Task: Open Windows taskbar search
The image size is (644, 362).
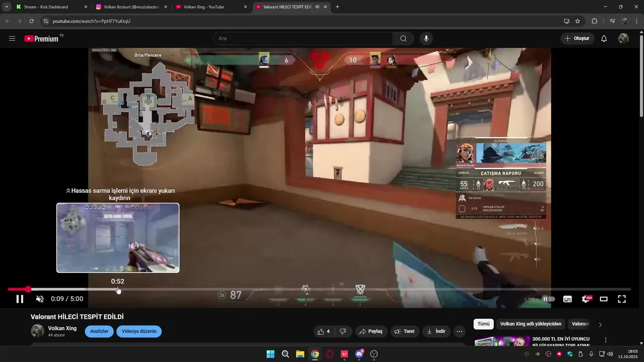Action: point(285,354)
